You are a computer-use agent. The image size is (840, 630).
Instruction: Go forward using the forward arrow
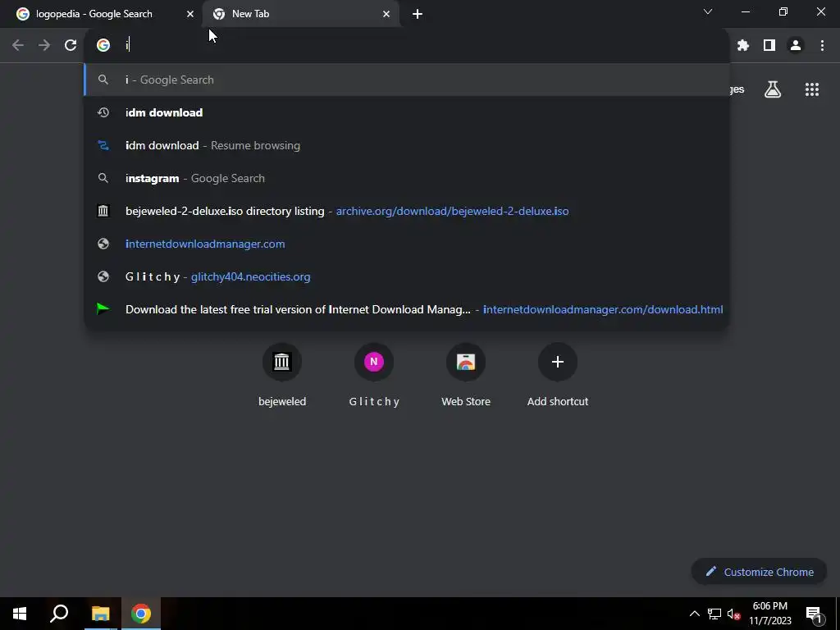(x=44, y=45)
